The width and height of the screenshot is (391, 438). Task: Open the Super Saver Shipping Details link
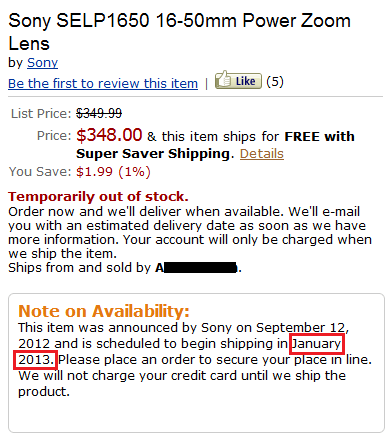(x=262, y=154)
